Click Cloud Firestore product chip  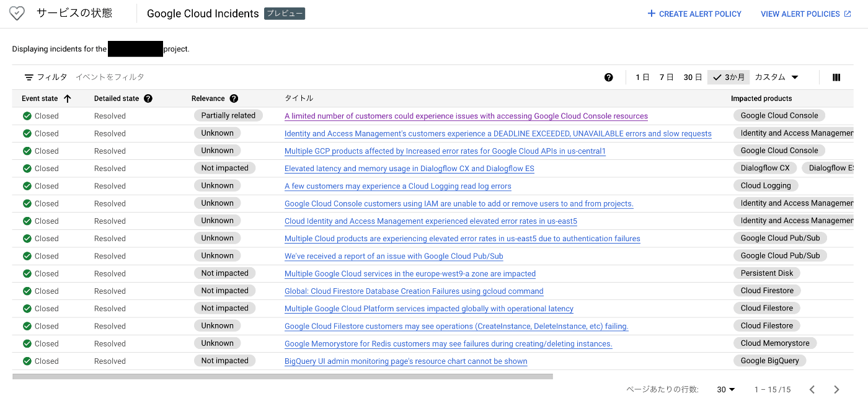click(x=767, y=290)
